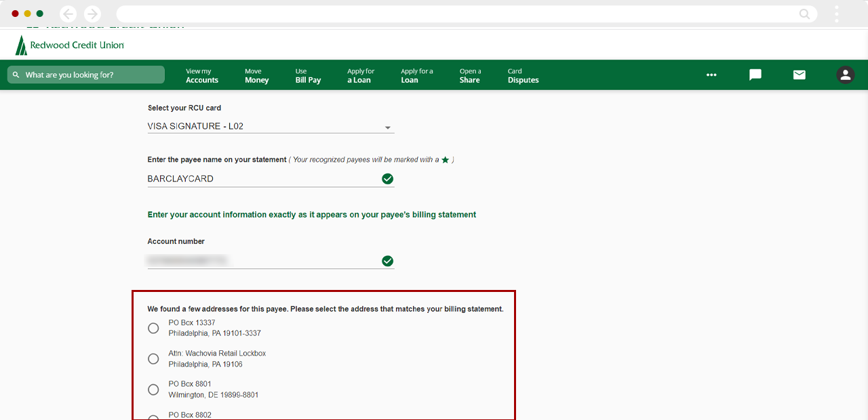868x420 pixels.
Task: Click the browser back arrow
Action: tap(68, 14)
